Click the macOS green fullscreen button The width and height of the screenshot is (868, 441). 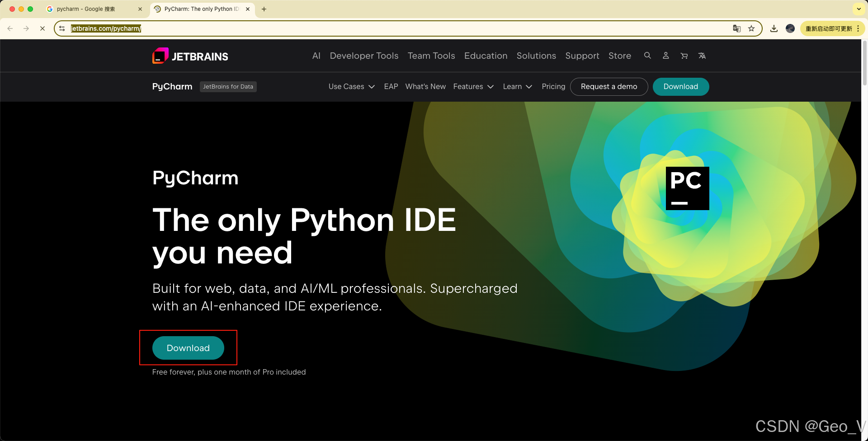(30, 9)
